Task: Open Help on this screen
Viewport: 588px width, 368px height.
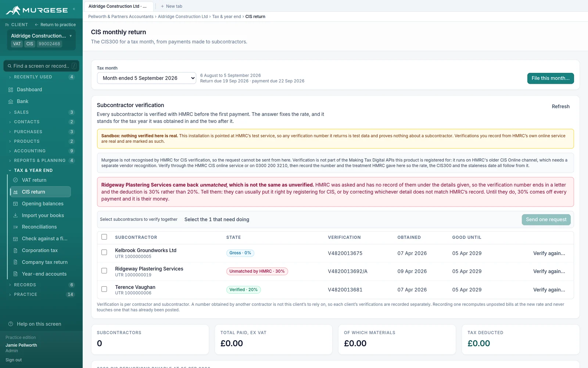Action: click(x=35, y=324)
